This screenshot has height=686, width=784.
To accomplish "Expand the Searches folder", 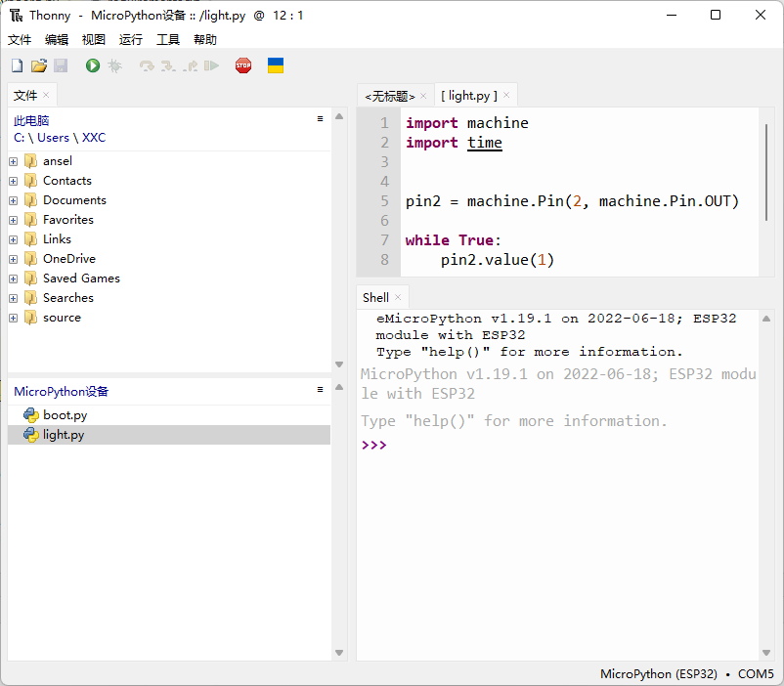I will point(14,298).
